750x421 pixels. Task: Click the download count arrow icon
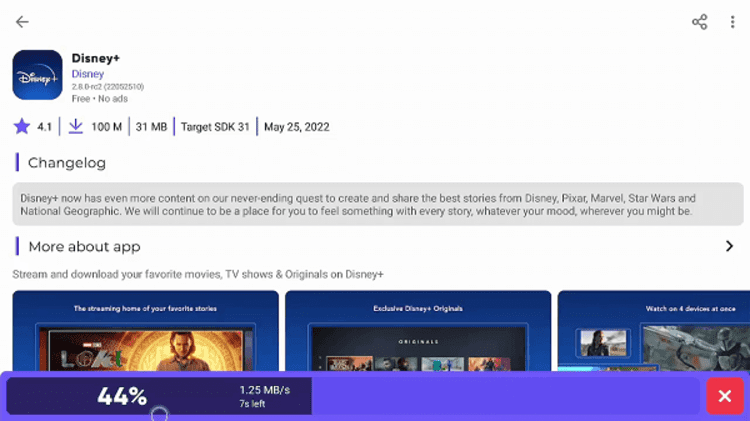point(76,127)
